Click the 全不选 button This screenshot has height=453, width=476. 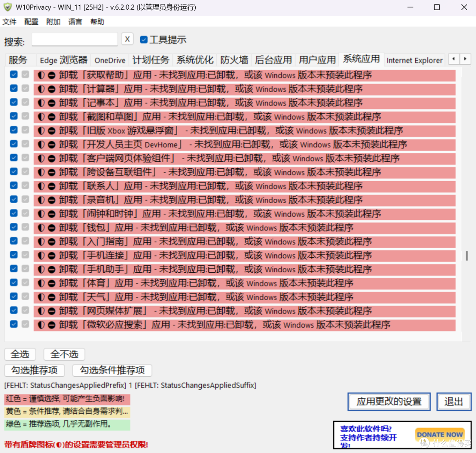pos(64,354)
